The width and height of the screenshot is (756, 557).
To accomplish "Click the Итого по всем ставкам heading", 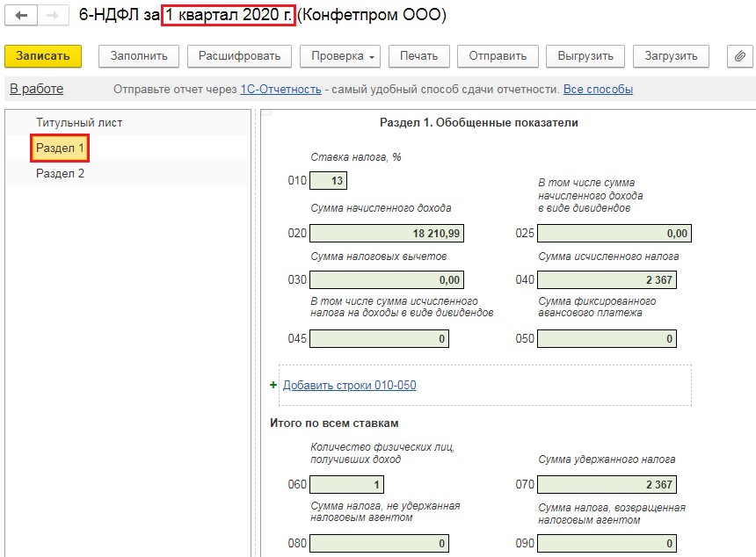I will 334,423.
